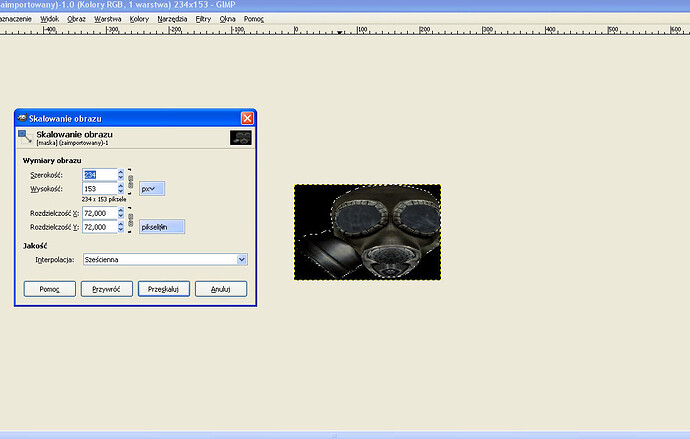Click the scale tool icon in dialog header
The width and height of the screenshot is (690, 439).
(x=25, y=137)
